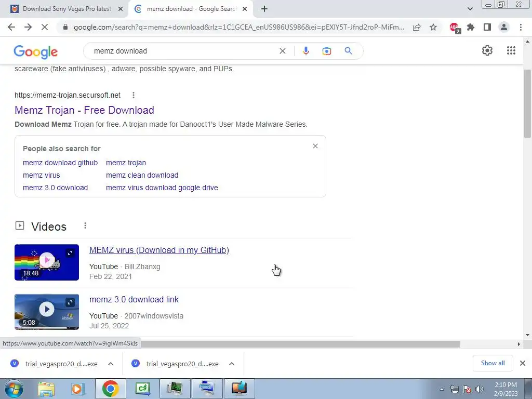This screenshot has width=532, height=399.
Task: Toggle the browser side panel
Action: (x=487, y=27)
